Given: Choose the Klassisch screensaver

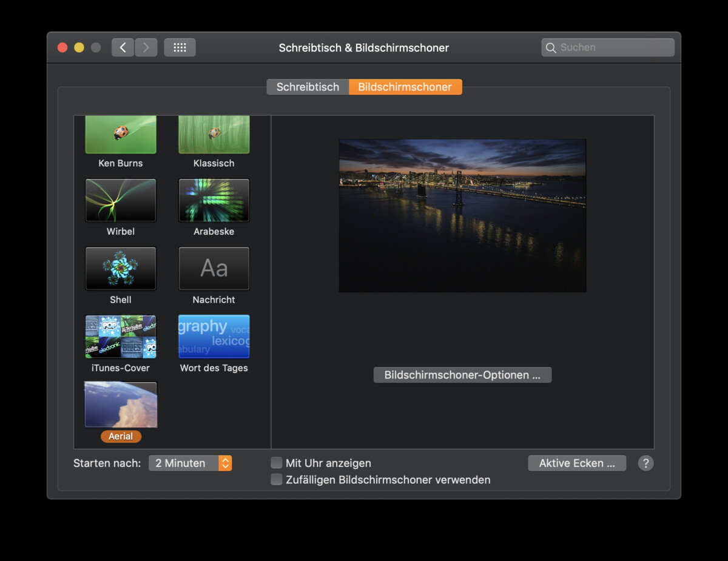Looking at the screenshot, I should point(214,134).
